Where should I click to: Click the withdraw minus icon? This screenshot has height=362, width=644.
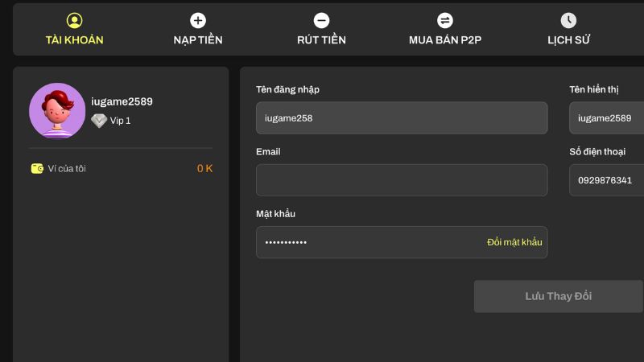321,21
